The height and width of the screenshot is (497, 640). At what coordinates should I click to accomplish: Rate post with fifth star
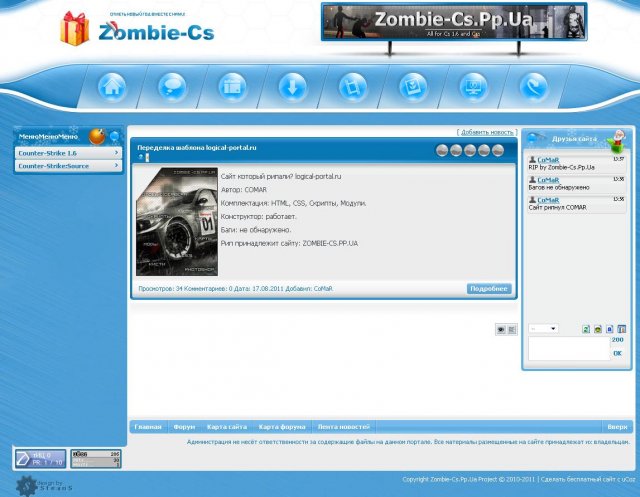(498, 151)
